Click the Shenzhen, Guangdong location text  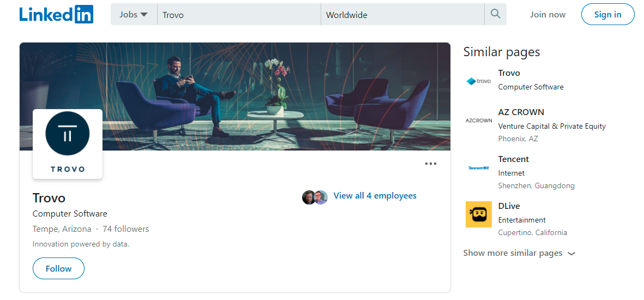pos(537,186)
